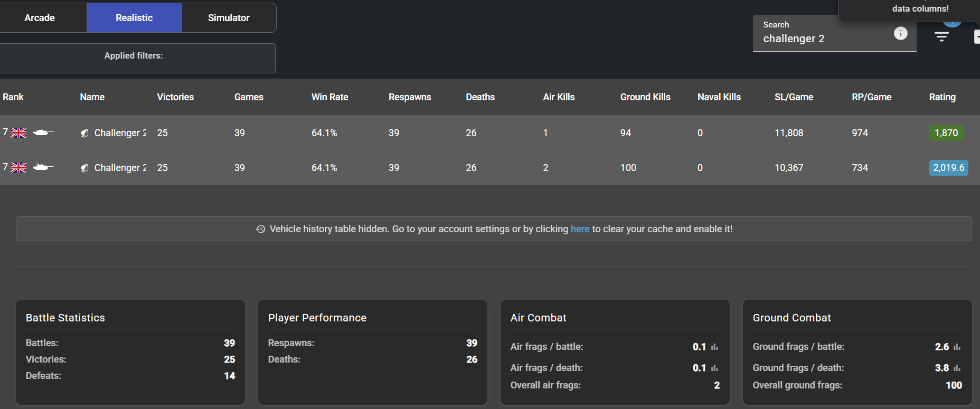This screenshot has width=980, height=409.
Task: Click the Naval Kills column header
Action: click(x=719, y=97)
